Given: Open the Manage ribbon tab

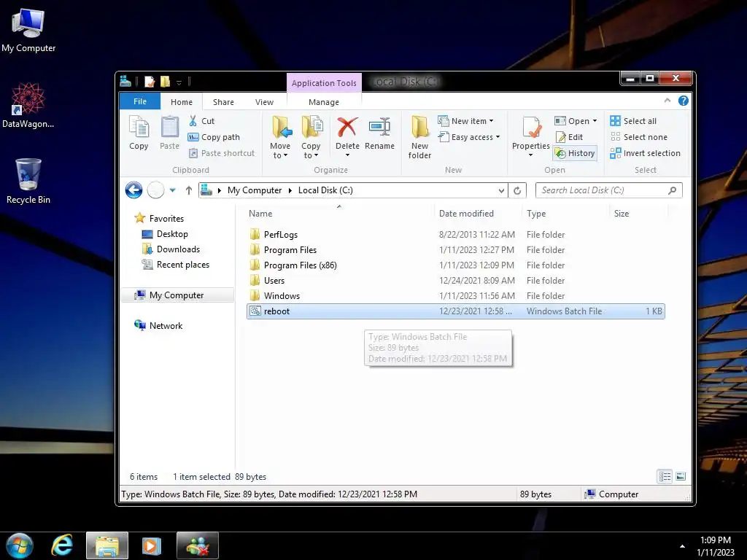Looking at the screenshot, I should (324, 102).
